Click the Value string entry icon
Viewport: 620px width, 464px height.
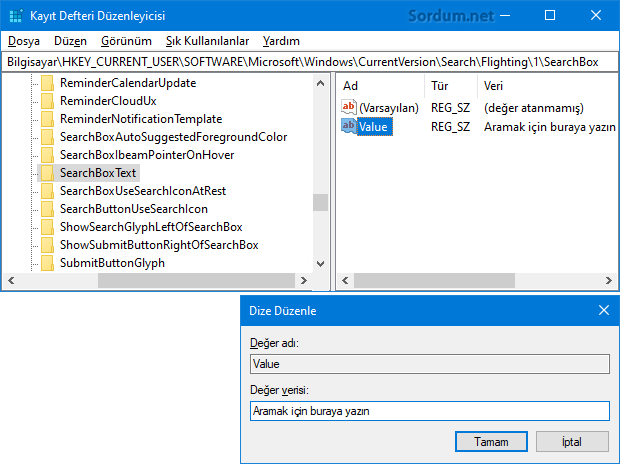pyautogui.click(x=349, y=126)
